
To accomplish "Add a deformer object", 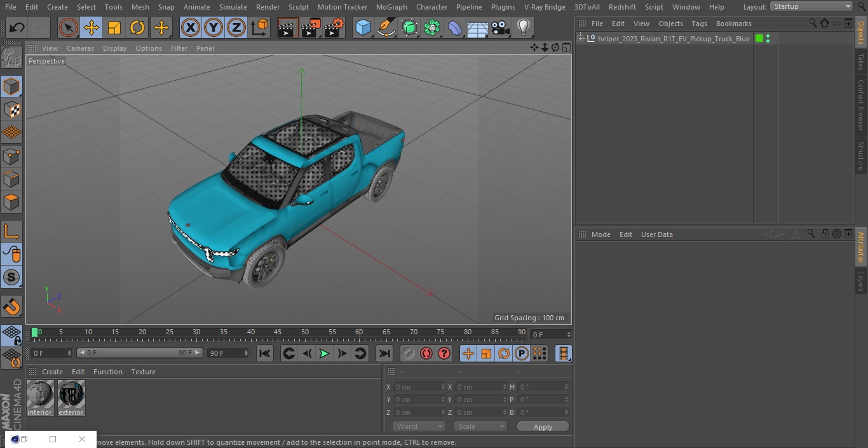I will [455, 27].
